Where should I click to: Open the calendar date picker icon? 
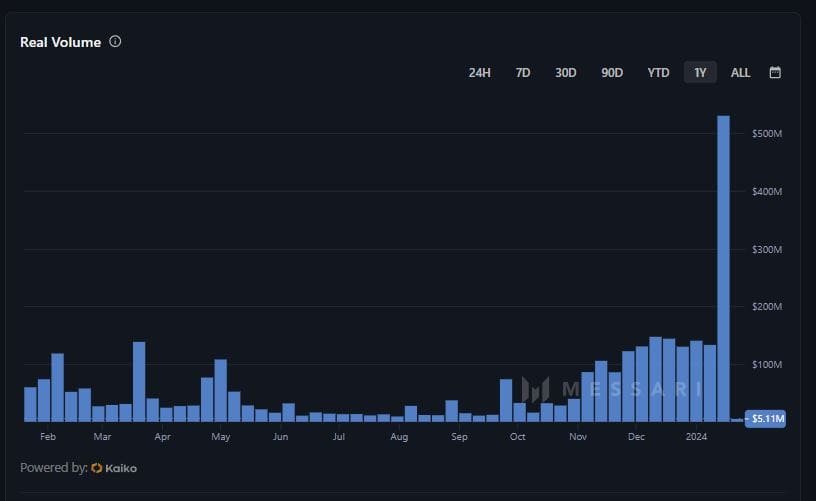775,72
